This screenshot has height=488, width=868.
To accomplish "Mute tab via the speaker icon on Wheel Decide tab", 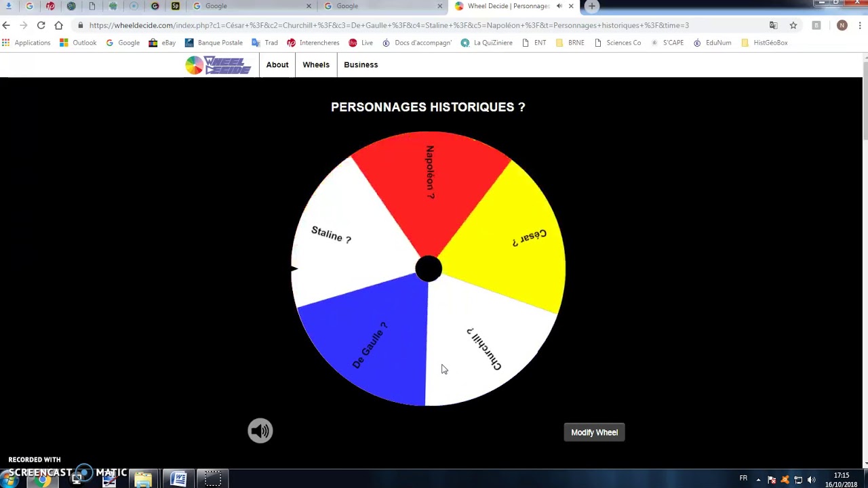I will (x=559, y=6).
